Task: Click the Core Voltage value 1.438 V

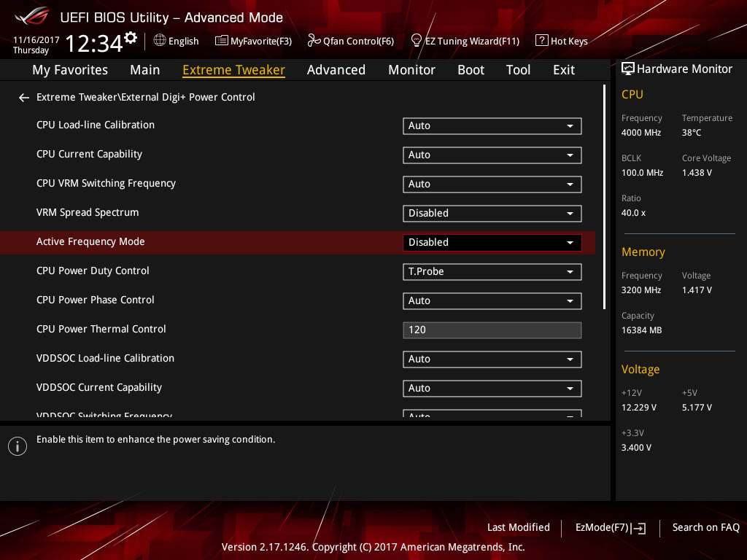Action: click(x=697, y=173)
